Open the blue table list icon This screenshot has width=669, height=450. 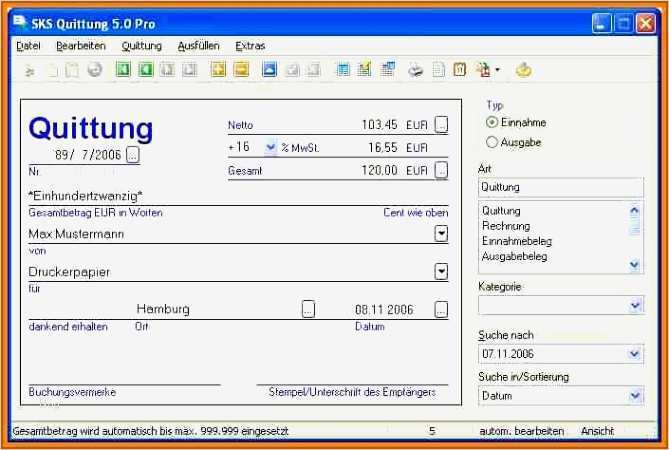click(x=343, y=70)
